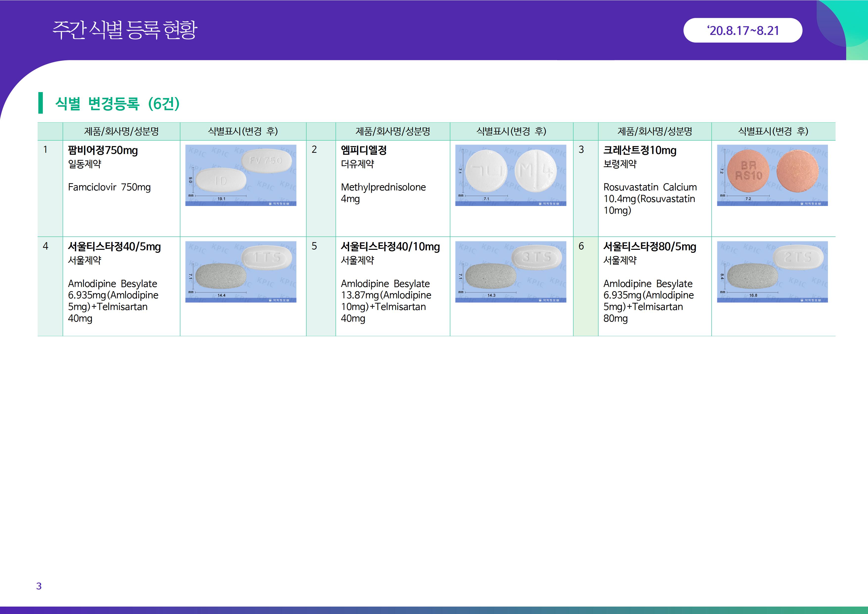Viewport: 868px width, 614px height.
Task: Click the 크레산트정10mg pill image
Action: coord(772,175)
